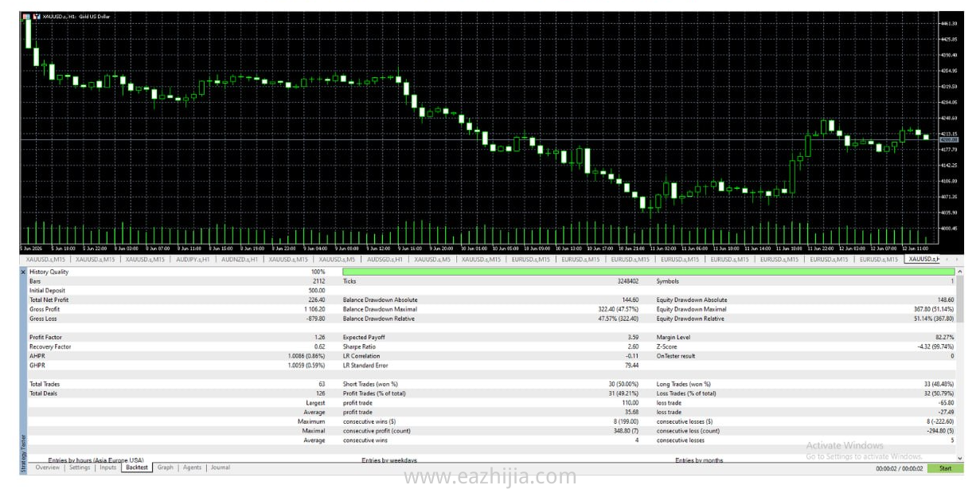This screenshot has height=493, width=980.
Task: Click the Gross Loss value '-879.80'
Action: (314, 319)
